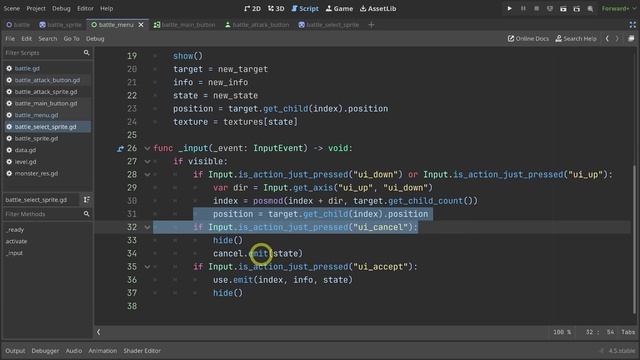Go to next edited script arrow
640x360 pixels.
point(617,39)
